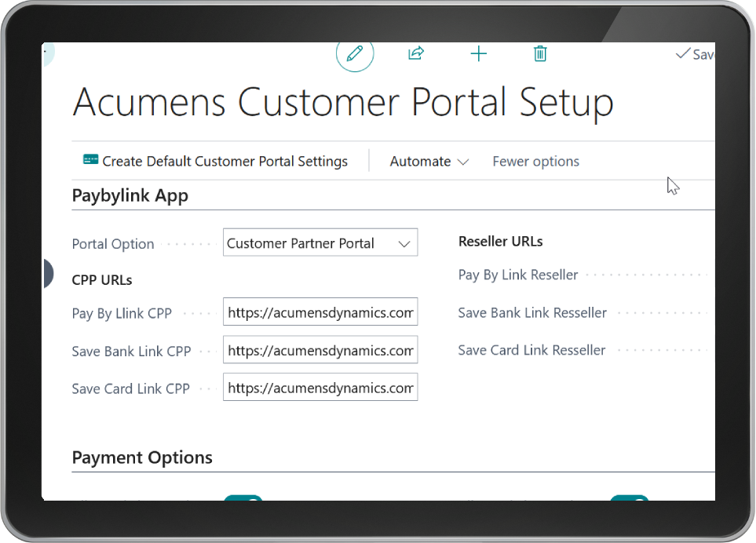This screenshot has width=756, height=543.
Task: Click the Reseller URLs heading
Action: click(500, 242)
